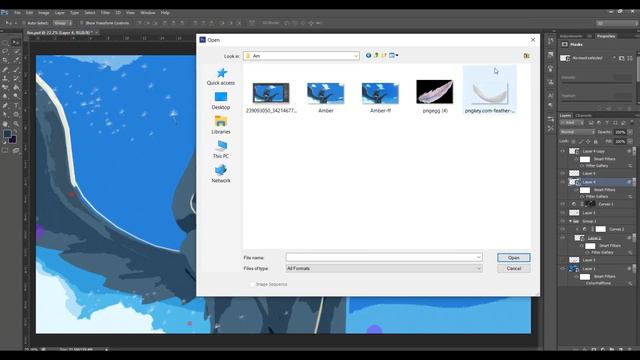Select the Spot Healing Brush tool

5,69
